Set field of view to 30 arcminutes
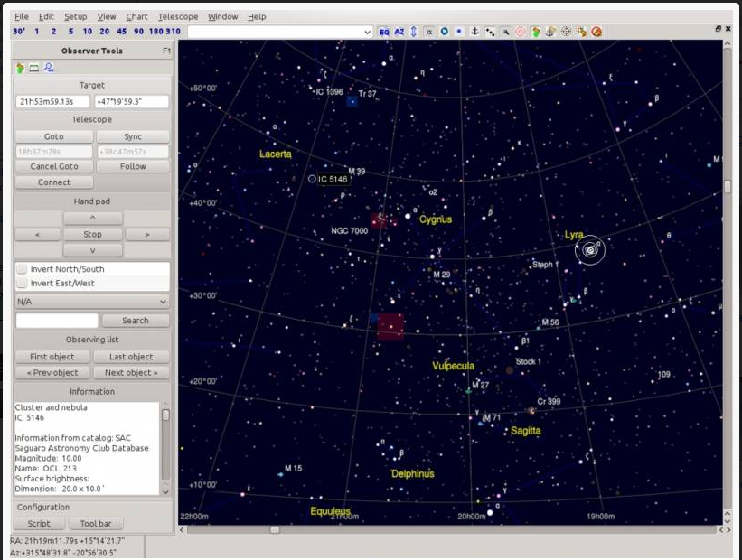 click(x=19, y=32)
